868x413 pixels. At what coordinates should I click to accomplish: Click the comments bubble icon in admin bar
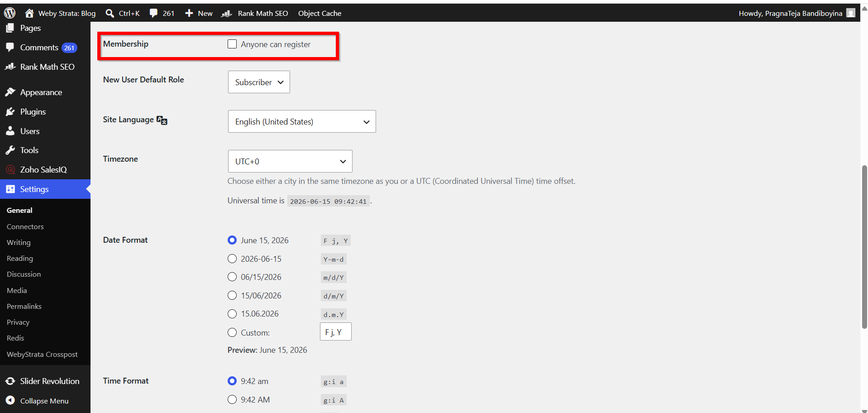click(x=154, y=13)
